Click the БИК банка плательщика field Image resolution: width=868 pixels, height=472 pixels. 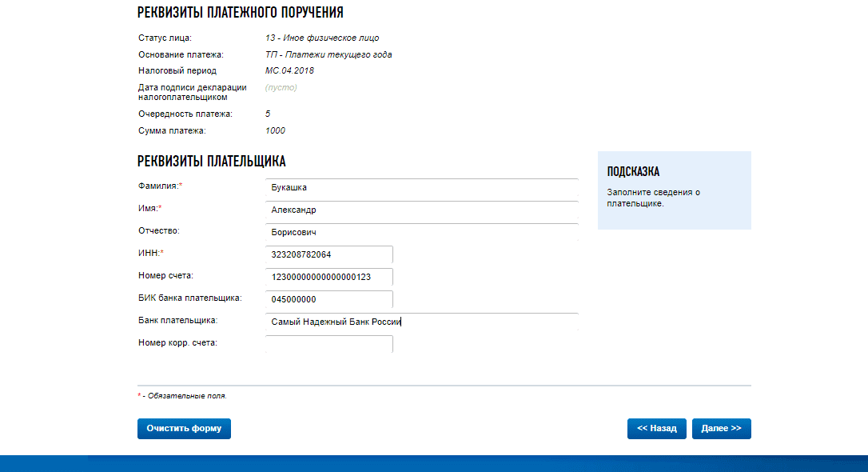coord(328,300)
